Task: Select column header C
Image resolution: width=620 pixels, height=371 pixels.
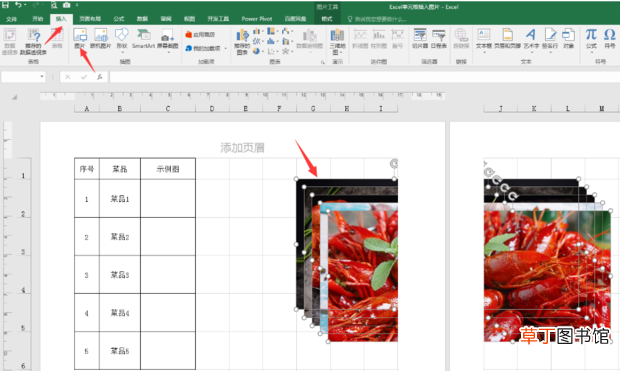Action: (168, 108)
